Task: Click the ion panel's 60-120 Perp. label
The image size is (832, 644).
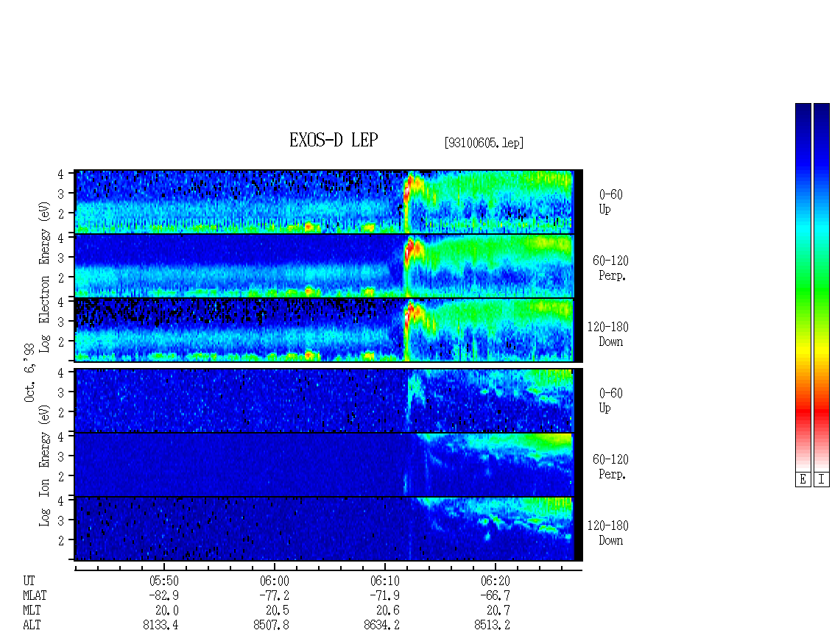Action: tap(610, 467)
